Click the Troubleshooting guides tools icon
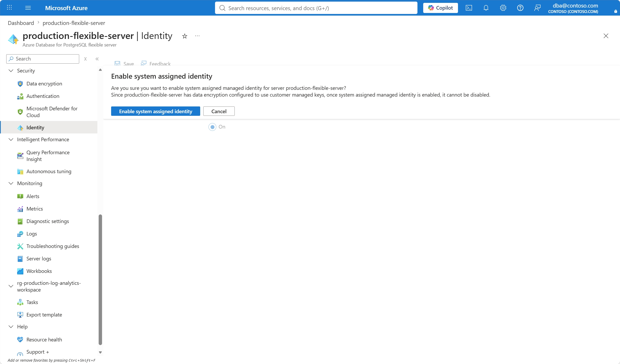Viewport: 620px width, 364px height. coord(20,246)
